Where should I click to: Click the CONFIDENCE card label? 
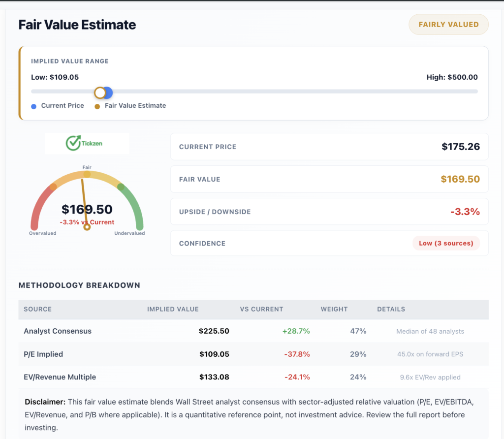click(202, 244)
